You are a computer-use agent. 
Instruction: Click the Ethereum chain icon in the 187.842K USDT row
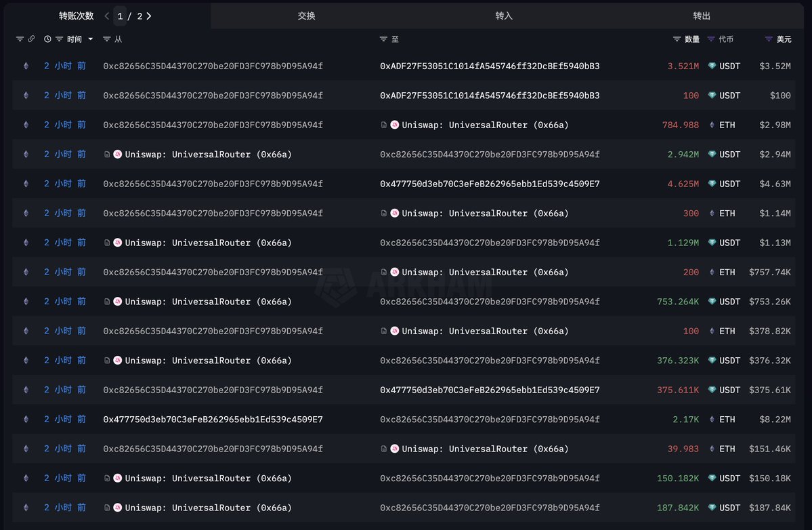tap(26, 508)
